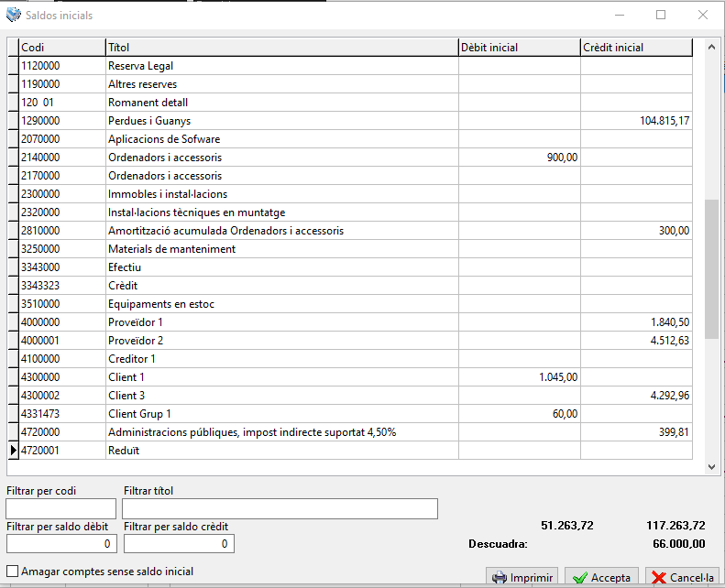Click the debit total 51.263,72
This screenshot has width=725, height=588.
coord(567,526)
